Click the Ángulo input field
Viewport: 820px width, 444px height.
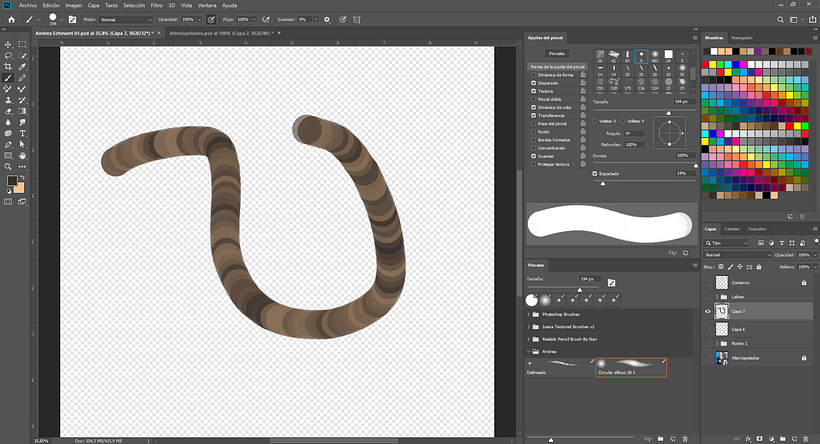[634, 133]
